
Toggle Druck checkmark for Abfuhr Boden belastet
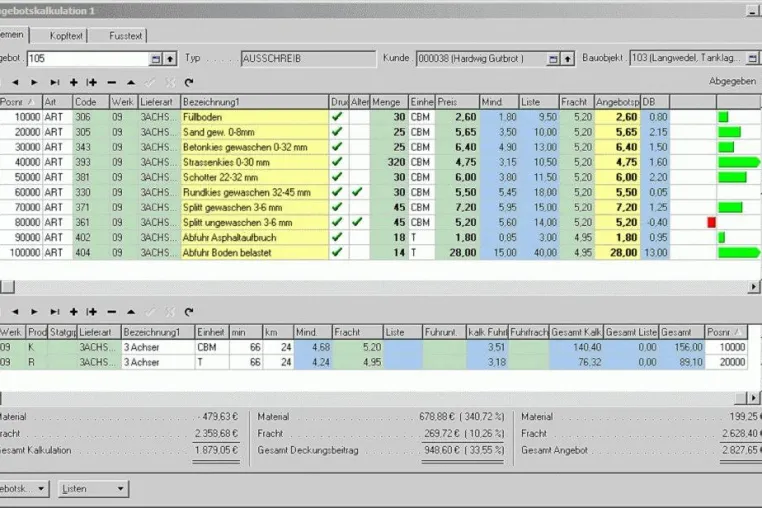click(x=337, y=252)
